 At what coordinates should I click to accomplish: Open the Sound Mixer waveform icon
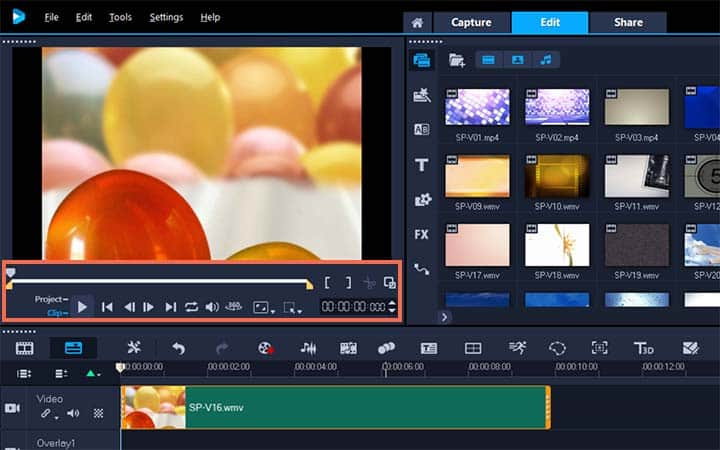pyautogui.click(x=309, y=348)
